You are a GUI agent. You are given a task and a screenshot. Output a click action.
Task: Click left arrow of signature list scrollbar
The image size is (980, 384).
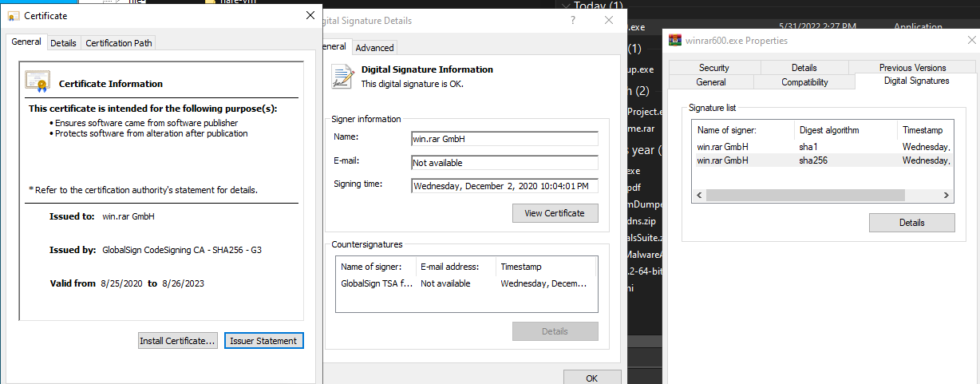click(699, 195)
